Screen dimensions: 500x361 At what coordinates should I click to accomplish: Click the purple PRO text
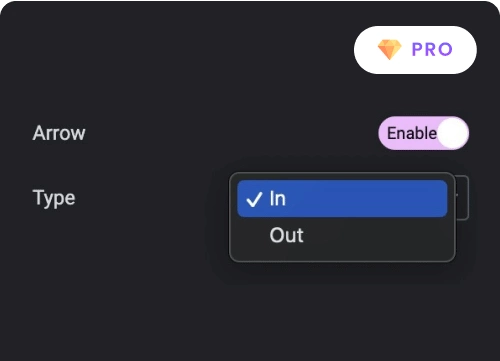coord(432,50)
